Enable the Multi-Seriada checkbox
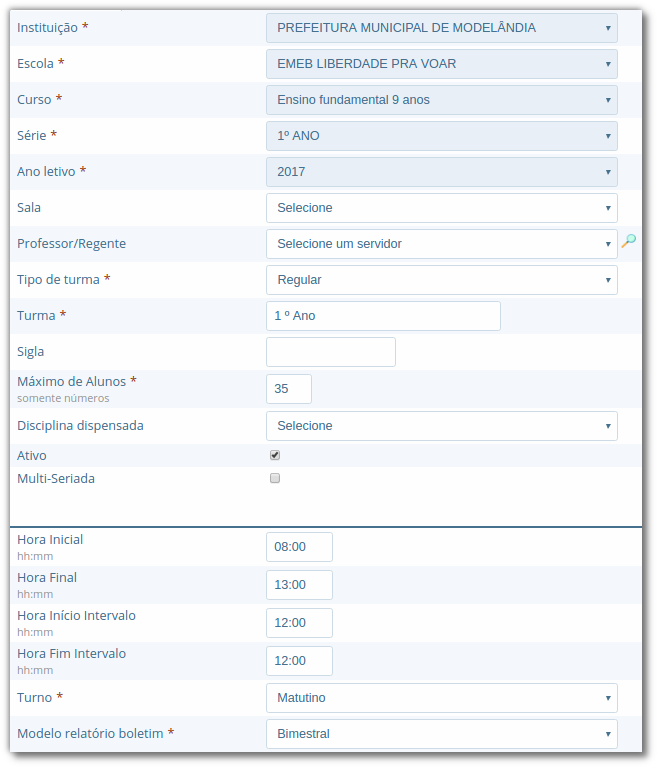Screen dimensions: 658x768 click(x=275, y=478)
